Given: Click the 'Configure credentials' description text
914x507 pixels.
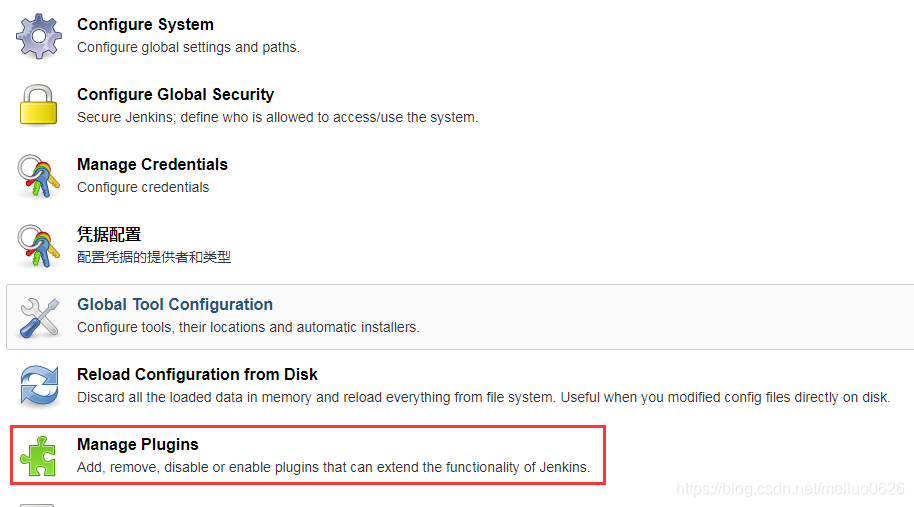Looking at the screenshot, I should [143, 187].
